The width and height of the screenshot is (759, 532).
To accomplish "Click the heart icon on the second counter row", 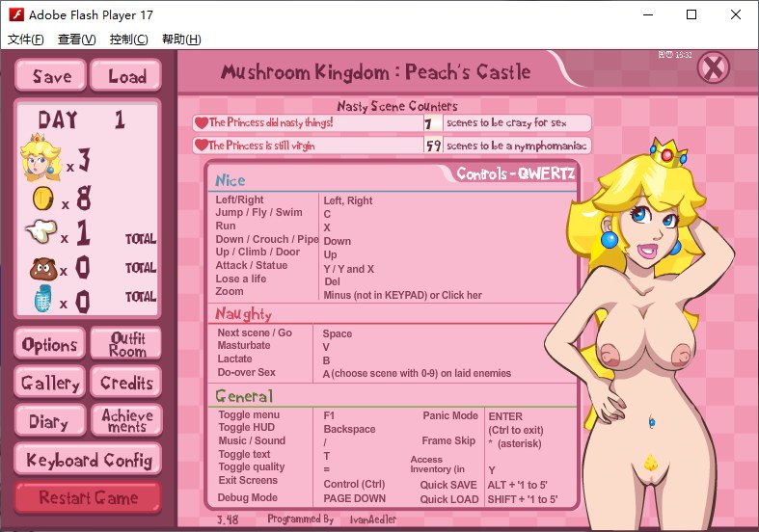I will pos(201,146).
